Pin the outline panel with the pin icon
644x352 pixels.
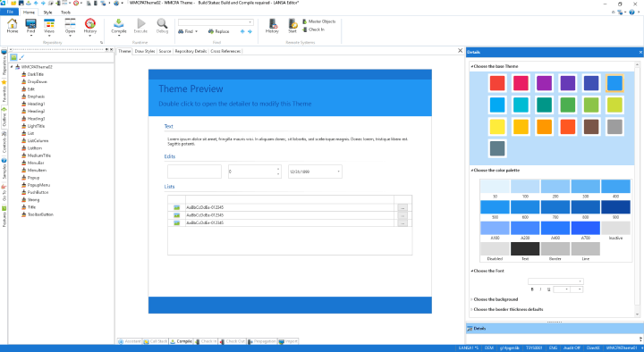click(106, 50)
